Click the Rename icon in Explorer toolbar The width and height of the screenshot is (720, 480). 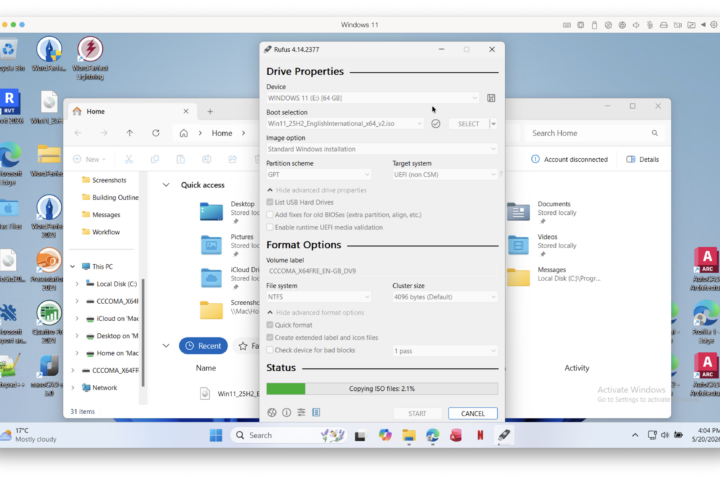point(207,159)
